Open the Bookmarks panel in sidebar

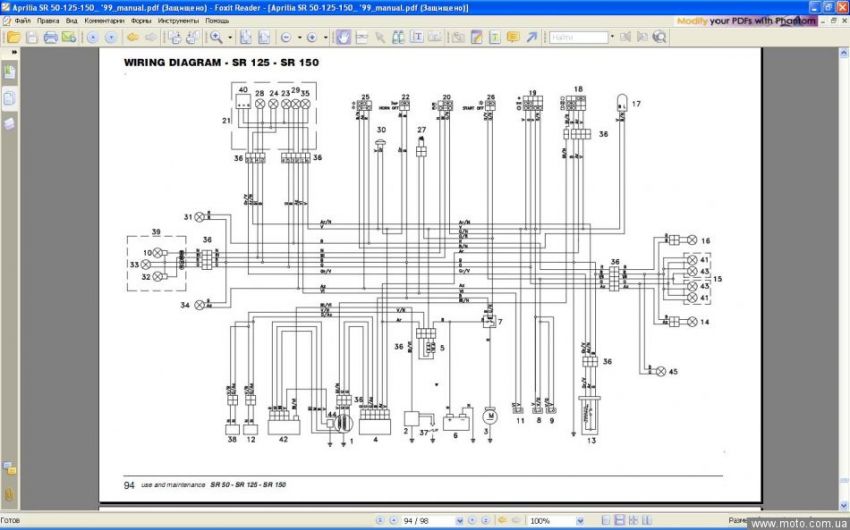(x=10, y=72)
